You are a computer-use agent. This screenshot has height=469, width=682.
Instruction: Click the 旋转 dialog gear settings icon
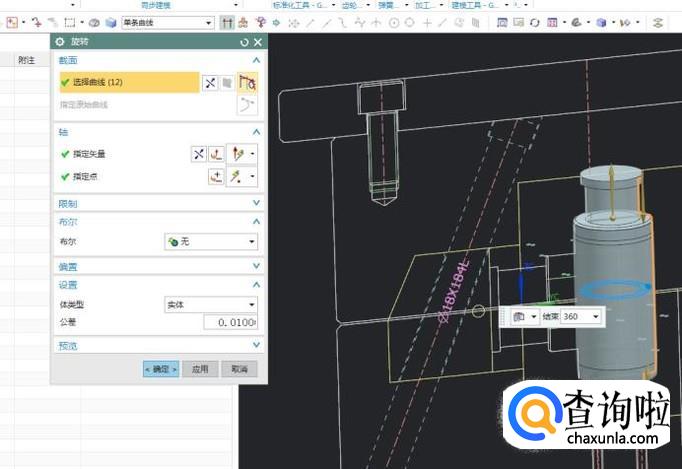(59, 42)
